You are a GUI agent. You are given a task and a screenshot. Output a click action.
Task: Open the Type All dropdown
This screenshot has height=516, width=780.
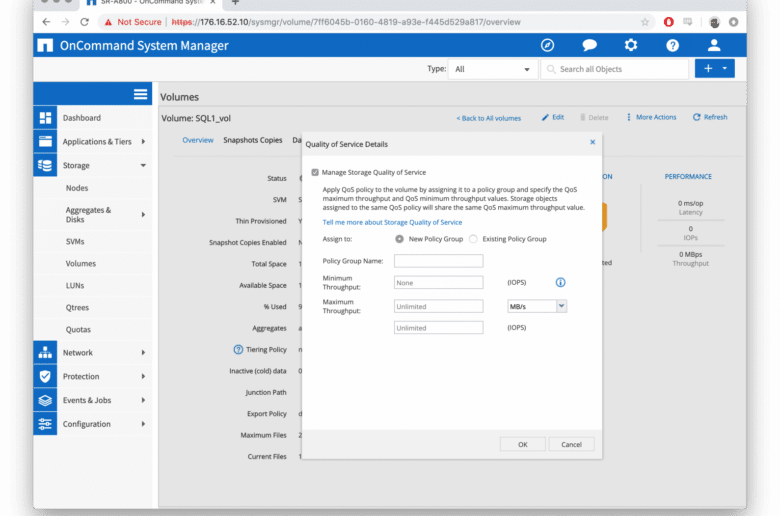492,69
